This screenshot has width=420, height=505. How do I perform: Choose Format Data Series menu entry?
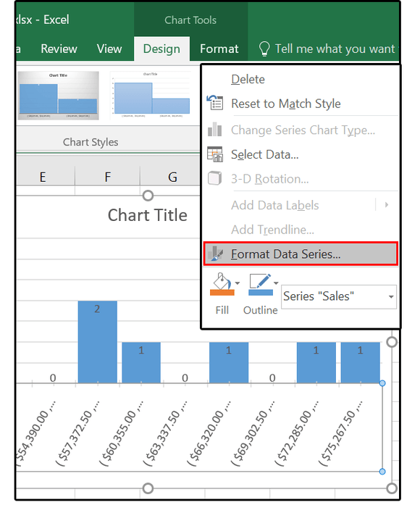[301, 254]
